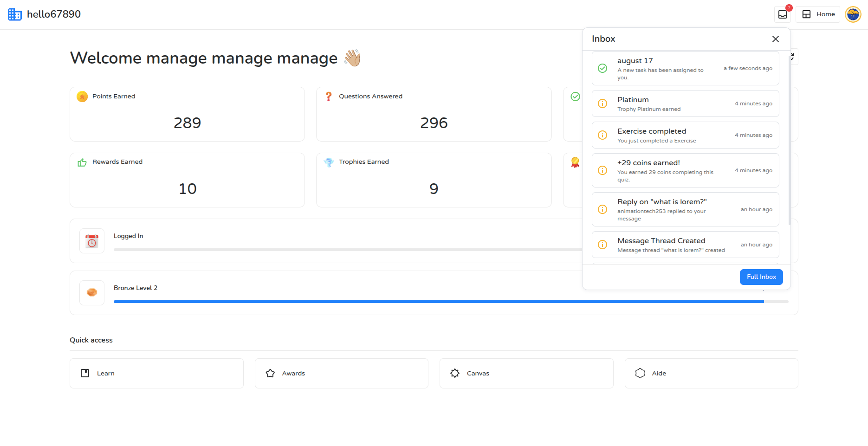Click the Bronze Level 2 badge icon
Screen dimensions: 868x446
pos(92,293)
